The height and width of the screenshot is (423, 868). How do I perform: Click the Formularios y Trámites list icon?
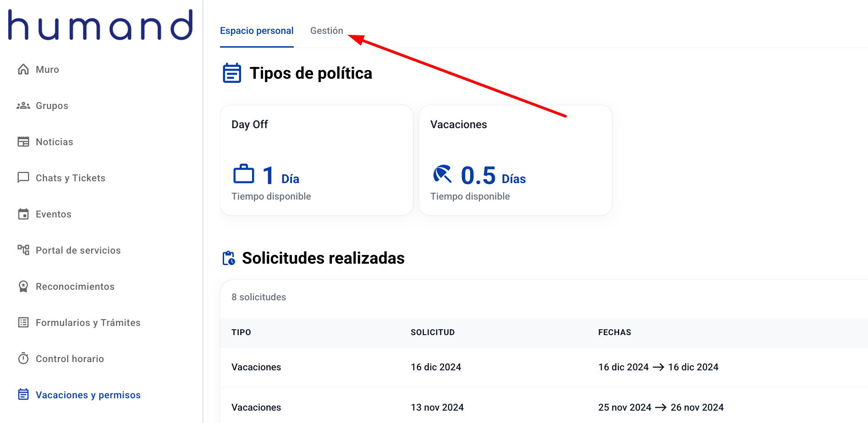coord(23,323)
